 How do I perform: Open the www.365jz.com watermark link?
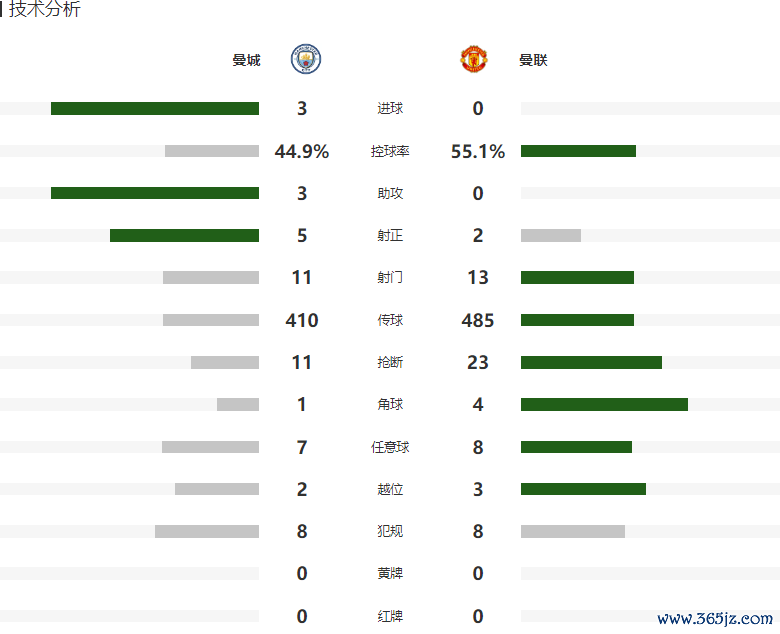pyautogui.click(x=714, y=619)
